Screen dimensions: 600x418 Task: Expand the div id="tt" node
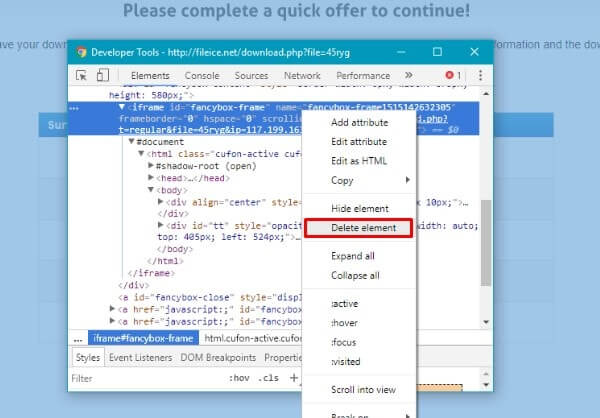[161, 225]
